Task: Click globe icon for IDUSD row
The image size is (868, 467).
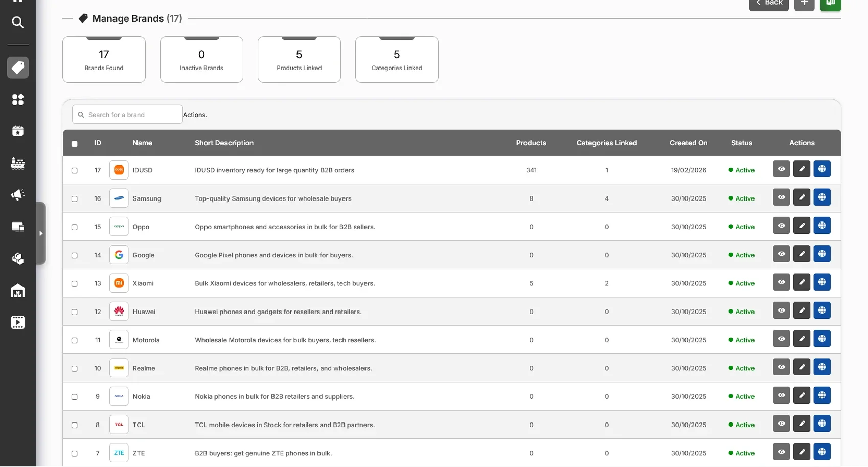Action: coord(822,169)
